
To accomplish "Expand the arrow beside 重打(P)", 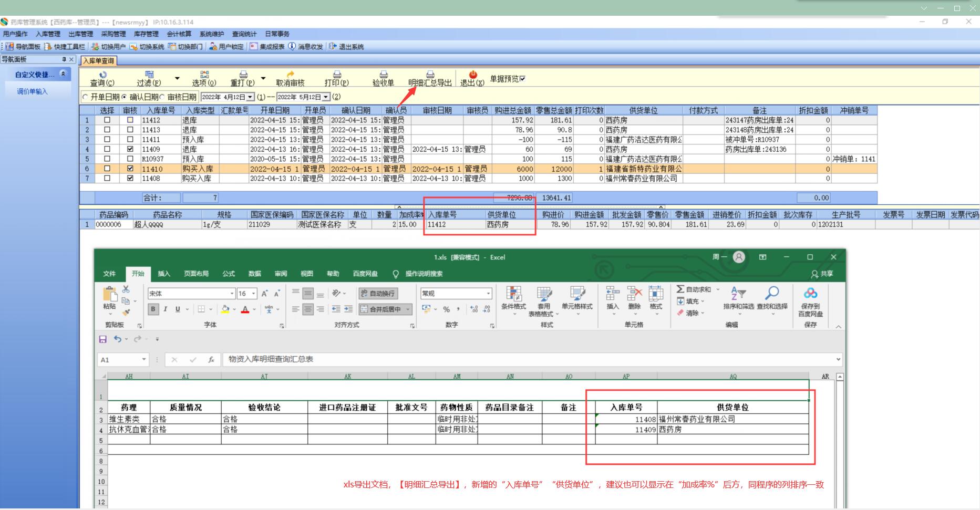I will pos(263,78).
